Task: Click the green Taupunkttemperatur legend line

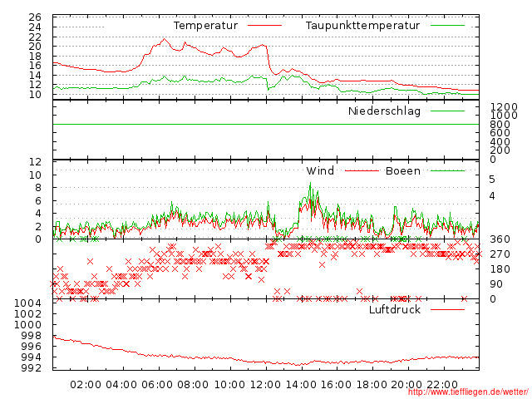Action: (447, 26)
